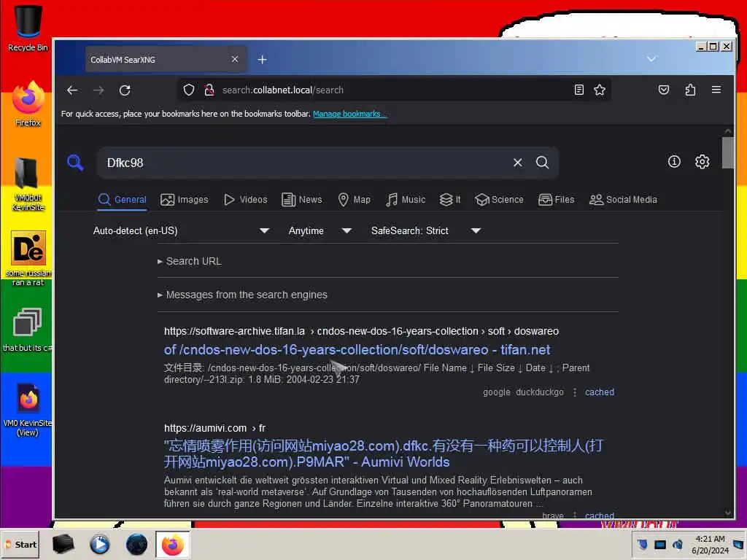The width and height of the screenshot is (747, 560).
Task: Reload the current page
Action: coord(125,90)
